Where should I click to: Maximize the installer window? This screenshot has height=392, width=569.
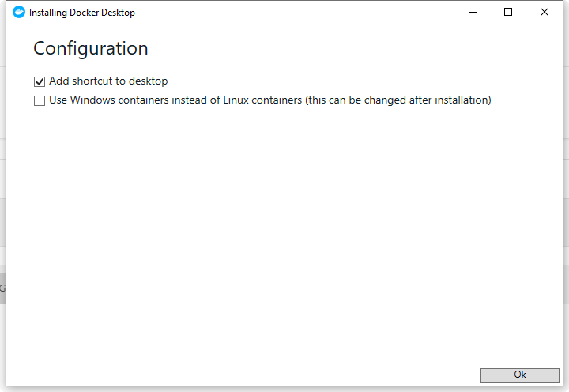508,12
